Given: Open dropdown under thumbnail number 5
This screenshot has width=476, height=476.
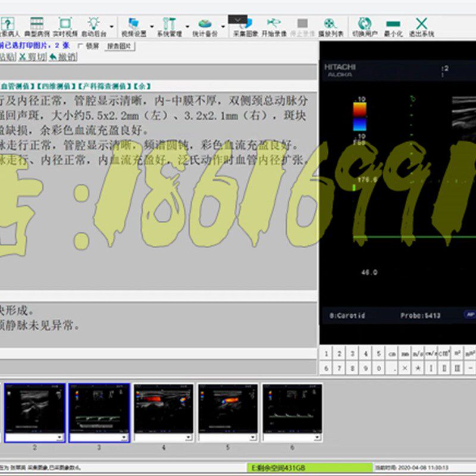Looking at the screenshot, I should pyautogui.click(x=253, y=437).
